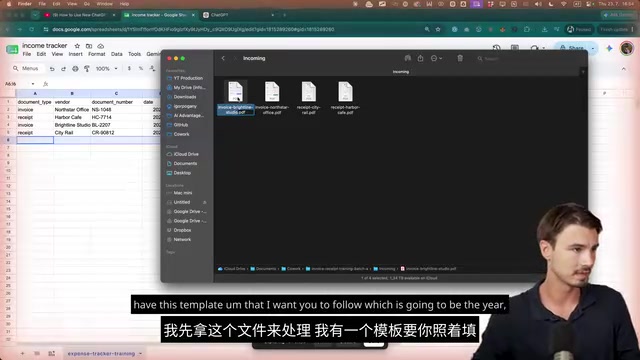Format as currency in Sheets toolbar

point(129,69)
